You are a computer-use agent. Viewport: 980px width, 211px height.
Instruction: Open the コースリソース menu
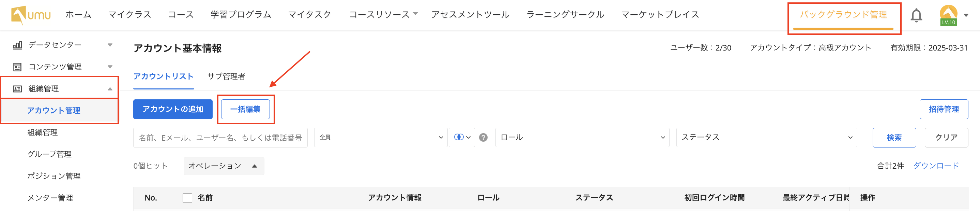[383, 15]
